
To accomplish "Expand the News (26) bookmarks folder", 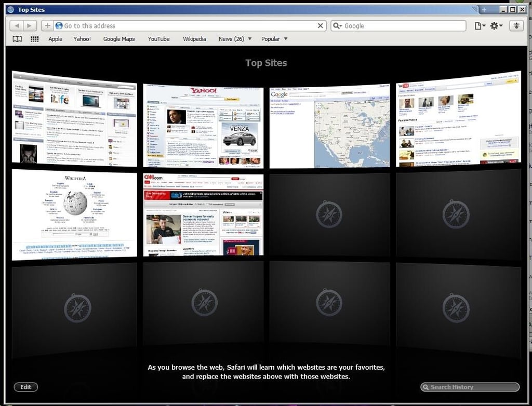I will [x=235, y=39].
